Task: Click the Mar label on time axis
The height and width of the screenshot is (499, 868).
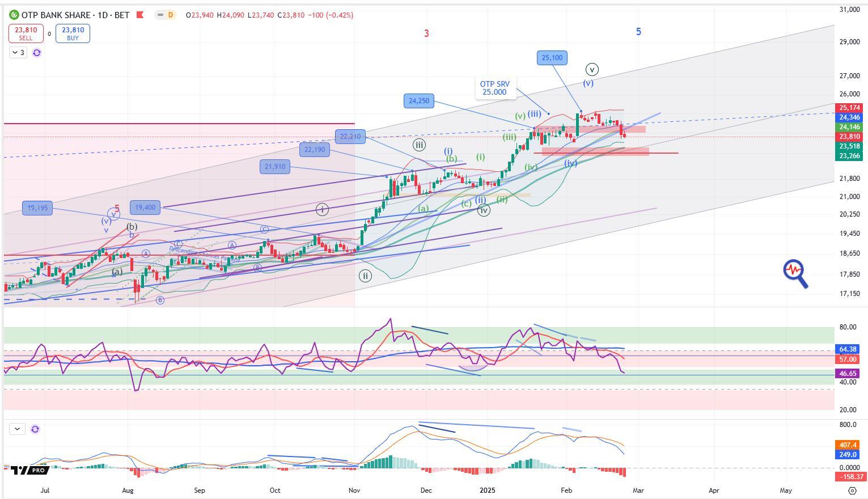Action: [x=638, y=490]
